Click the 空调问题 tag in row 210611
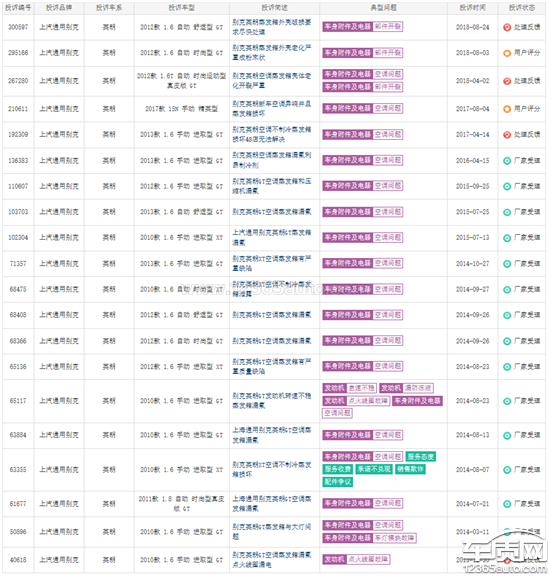The height and width of the screenshot is (576, 550). point(388,108)
